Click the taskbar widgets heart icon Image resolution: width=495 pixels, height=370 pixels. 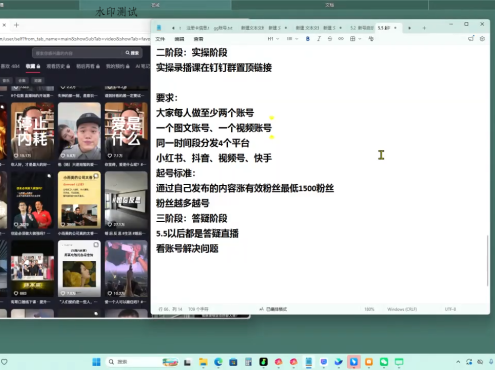pyautogui.click(x=4, y=362)
